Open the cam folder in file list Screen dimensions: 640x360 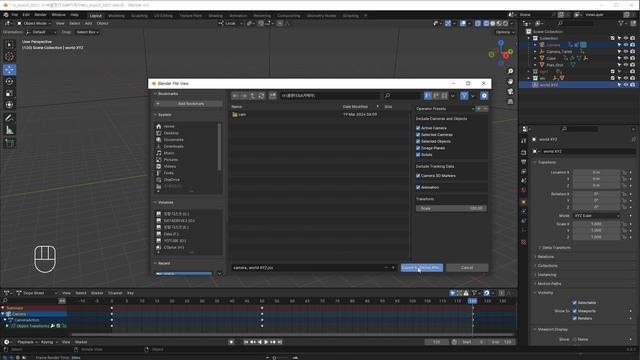tap(239, 115)
